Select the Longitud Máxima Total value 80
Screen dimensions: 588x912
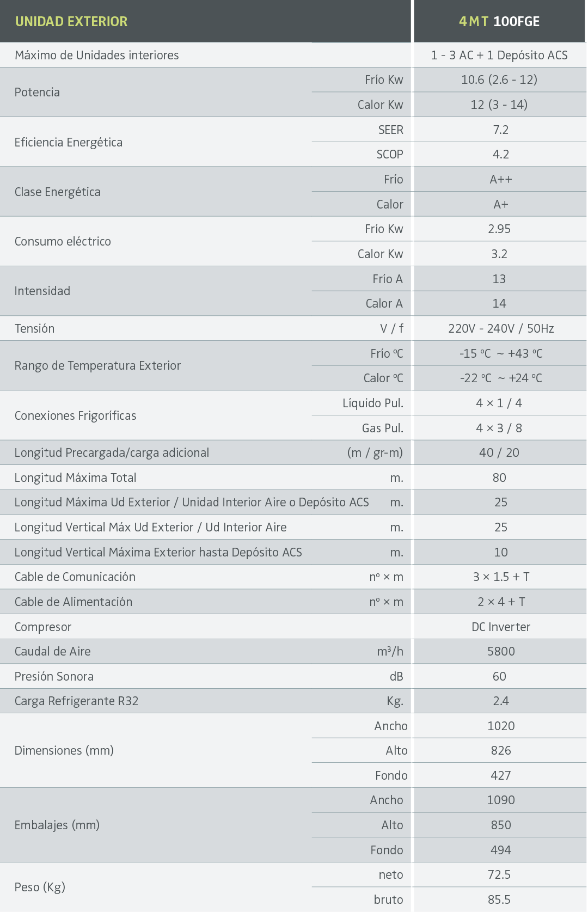click(499, 478)
